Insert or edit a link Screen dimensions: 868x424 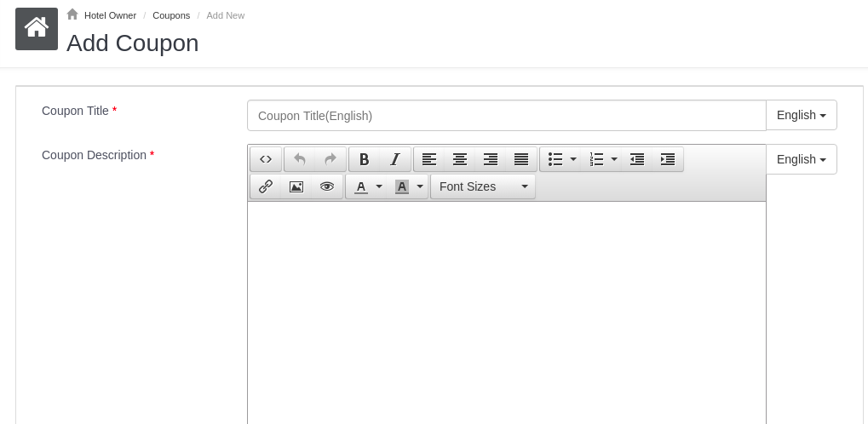(266, 186)
